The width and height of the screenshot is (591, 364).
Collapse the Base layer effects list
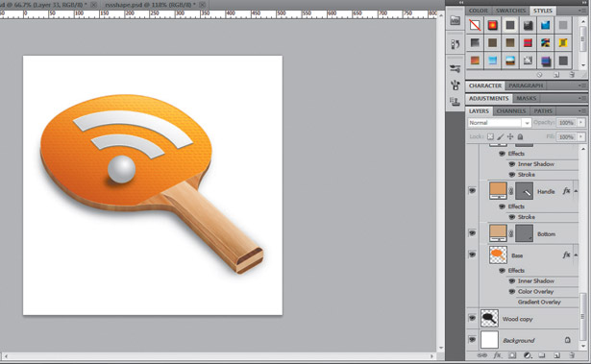(576, 255)
